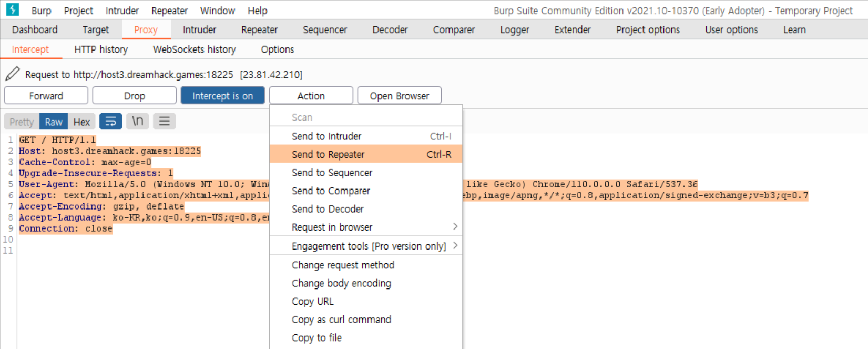The width and height of the screenshot is (868, 349).
Task: Select Copy to file
Action: (366, 338)
